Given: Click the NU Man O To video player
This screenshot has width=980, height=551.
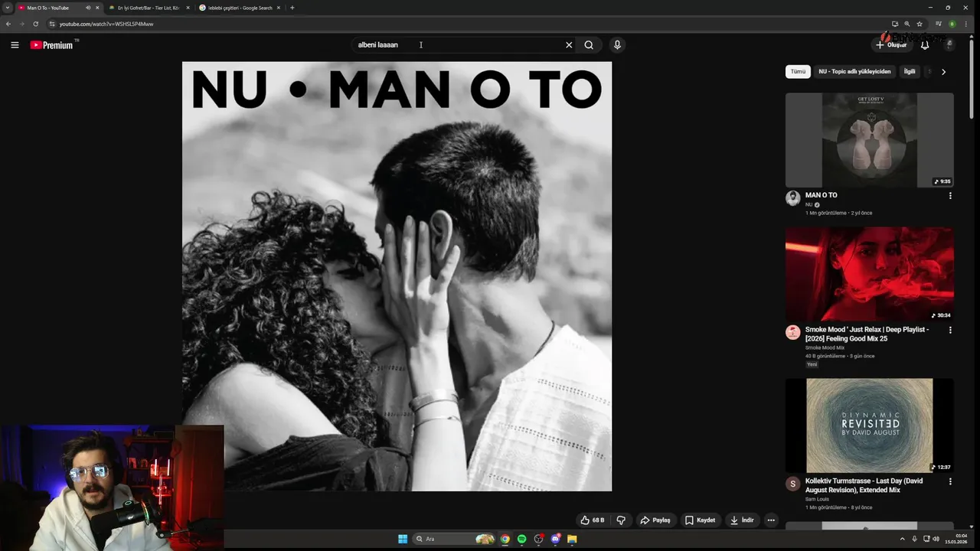Looking at the screenshot, I should [397, 276].
